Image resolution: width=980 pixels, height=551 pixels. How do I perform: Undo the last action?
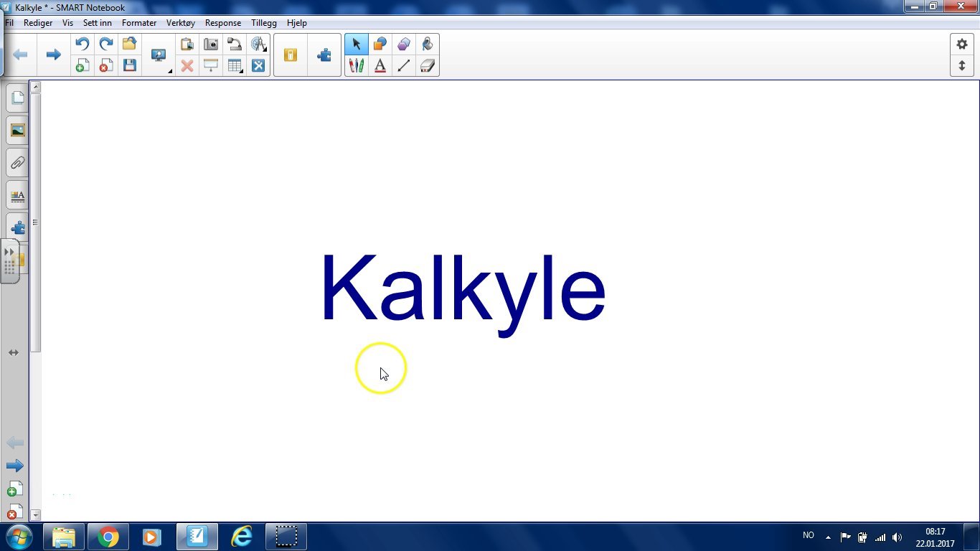coord(82,44)
